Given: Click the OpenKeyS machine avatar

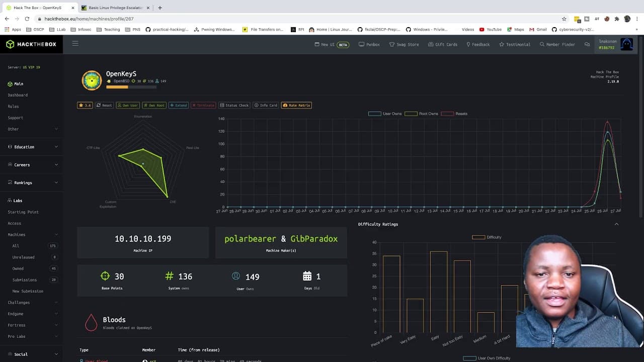Looking at the screenshot, I should pyautogui.click(x=92, y=80).
